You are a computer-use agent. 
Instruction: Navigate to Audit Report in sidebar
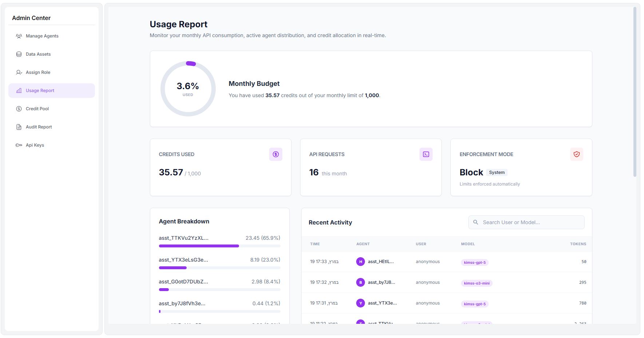(x=39, y=127)
